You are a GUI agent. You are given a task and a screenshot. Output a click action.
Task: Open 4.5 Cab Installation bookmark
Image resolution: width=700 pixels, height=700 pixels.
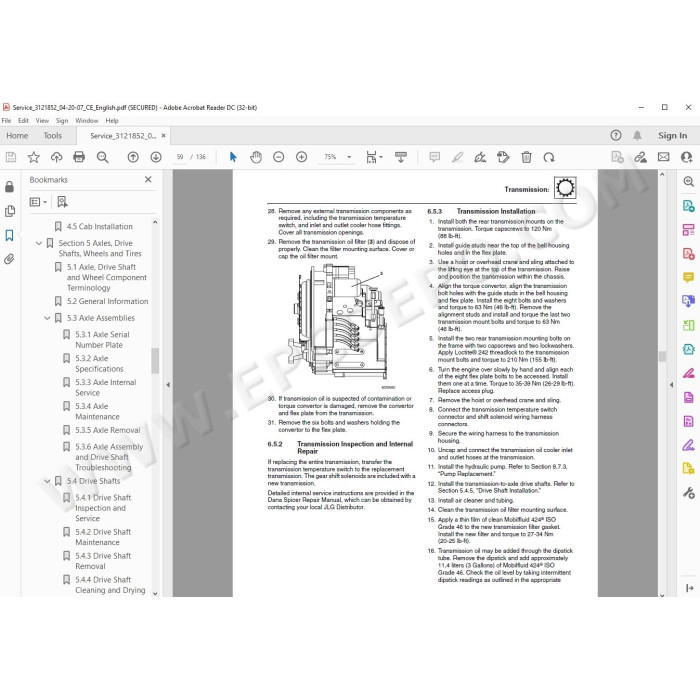coord(100,226)
